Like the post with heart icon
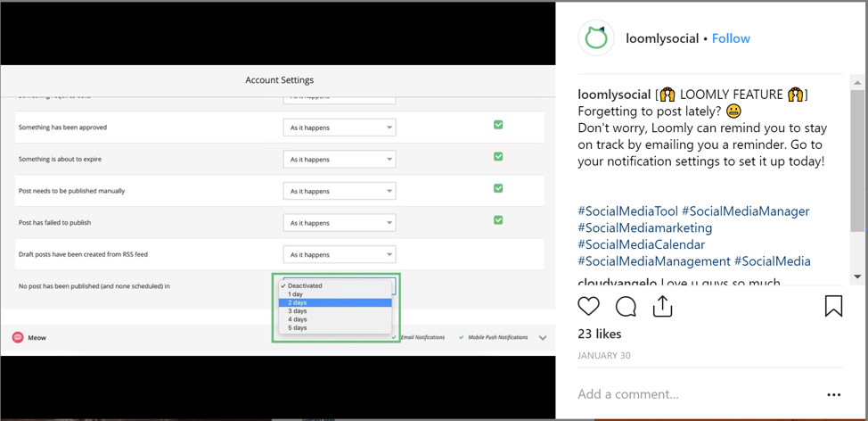Viewport: 868px width, 421px height. pyautogui.click(x=589, y=306)
